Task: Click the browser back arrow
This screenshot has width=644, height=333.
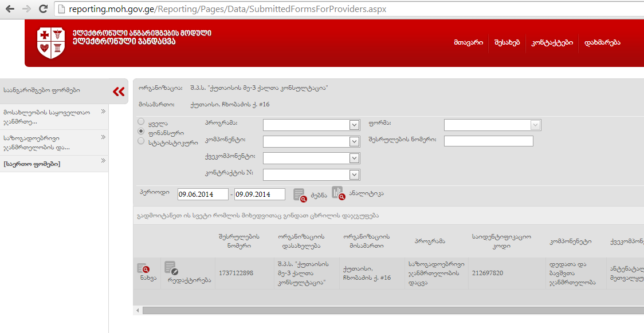Action: (x=10, y=9)
